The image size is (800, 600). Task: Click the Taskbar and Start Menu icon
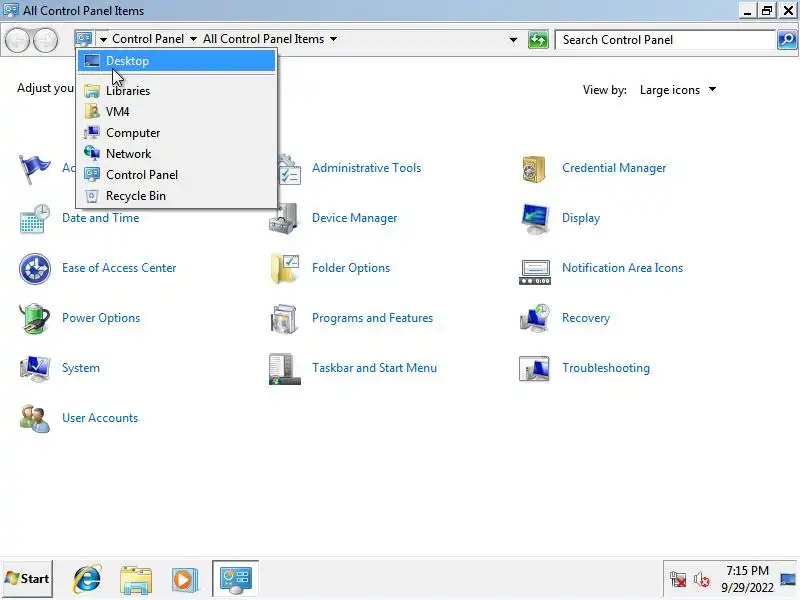tap(284, 368)
